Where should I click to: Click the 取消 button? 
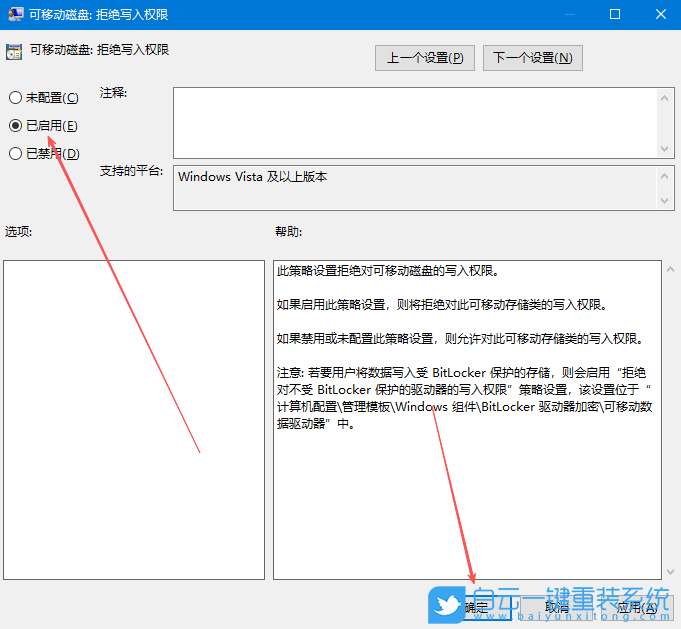(557, 607)
